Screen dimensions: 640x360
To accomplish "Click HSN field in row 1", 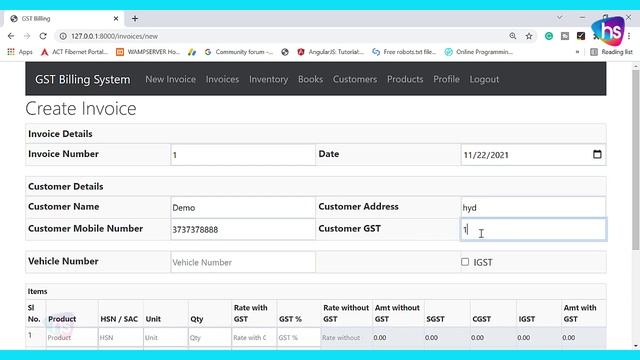I will 120,338.
